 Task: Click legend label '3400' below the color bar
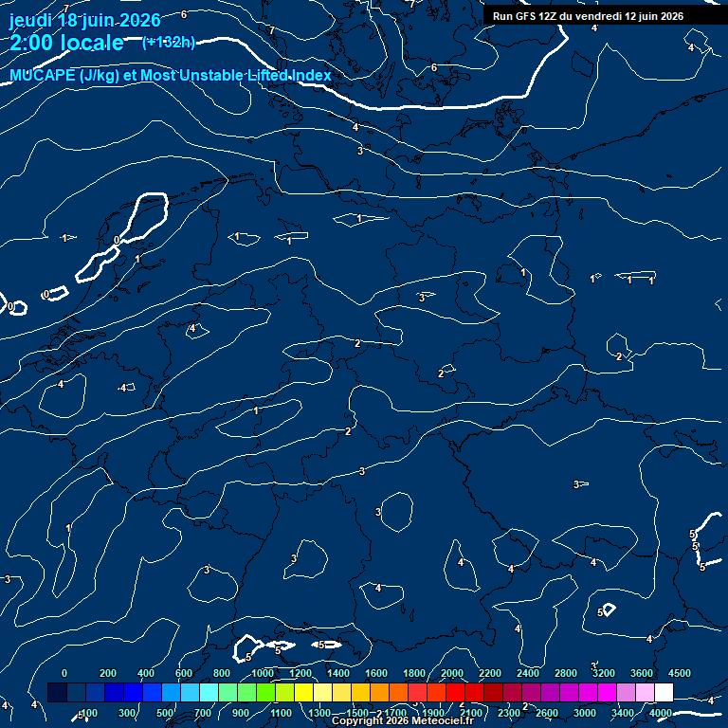(623, 713)
